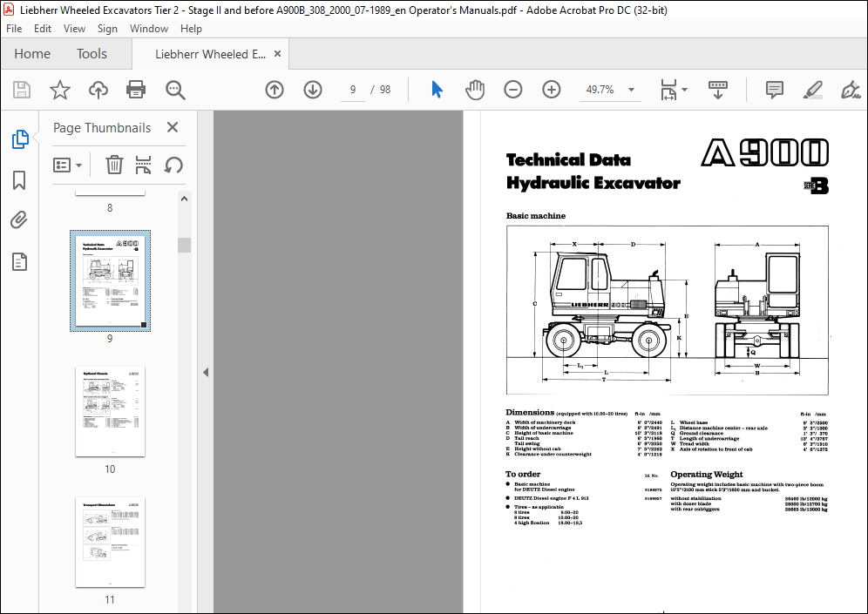Viewport: 868px width, 614px height.
Task: Open the document layers page icon
Action: [x=19, y=261]
